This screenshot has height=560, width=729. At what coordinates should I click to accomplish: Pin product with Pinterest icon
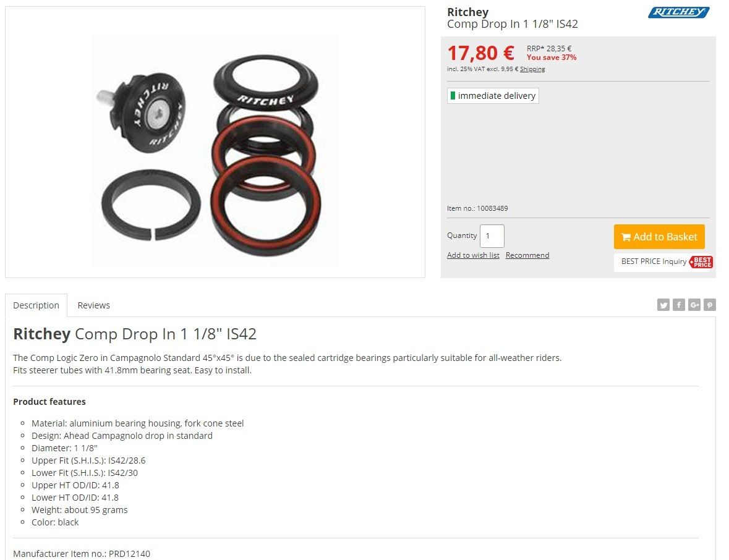[709, 305]
